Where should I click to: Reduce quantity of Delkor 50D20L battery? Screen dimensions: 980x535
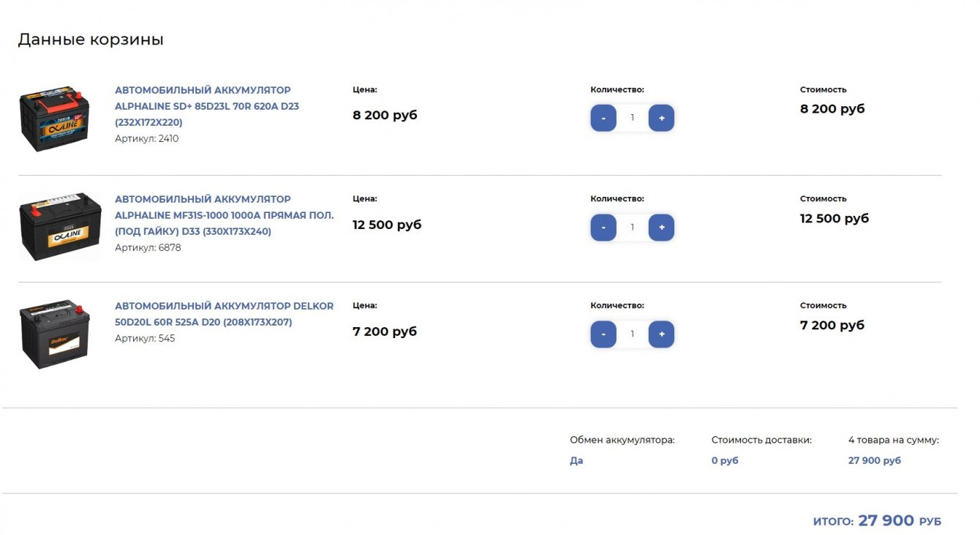pyautogui.click(x=603, y=334)
